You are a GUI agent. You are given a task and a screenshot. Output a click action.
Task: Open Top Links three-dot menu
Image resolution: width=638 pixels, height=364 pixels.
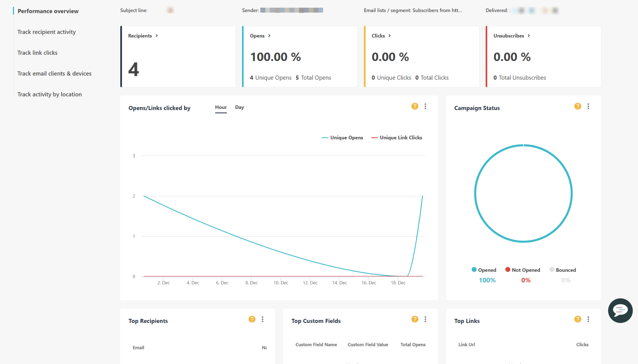coord(588,319)
